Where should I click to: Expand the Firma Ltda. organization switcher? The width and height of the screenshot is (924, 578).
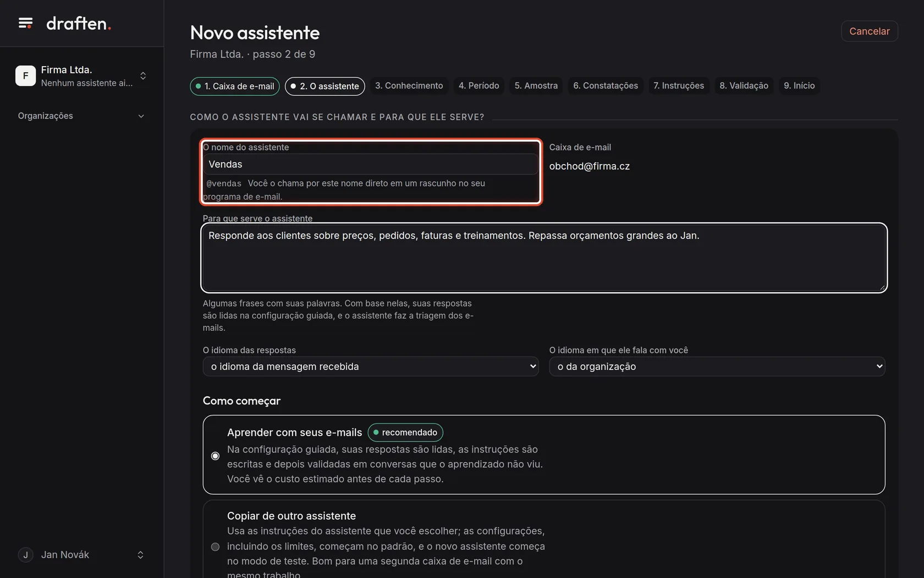click(x=143, y=76)
